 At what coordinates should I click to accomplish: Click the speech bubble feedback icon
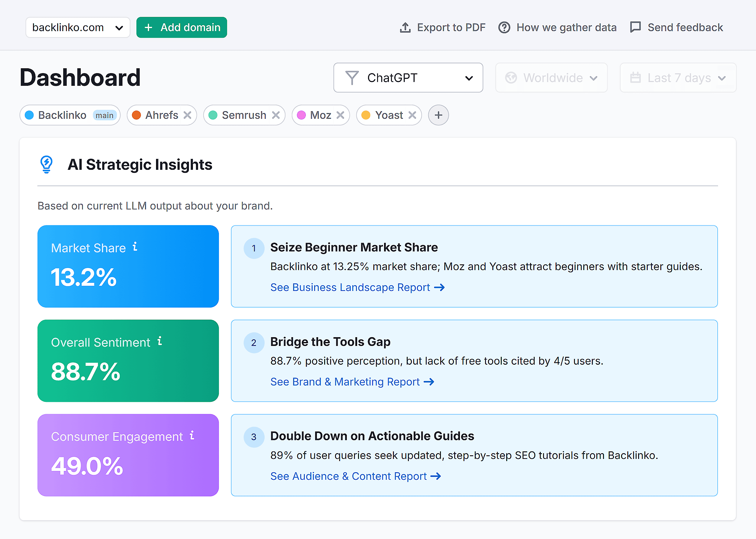[x=635, y=27]
